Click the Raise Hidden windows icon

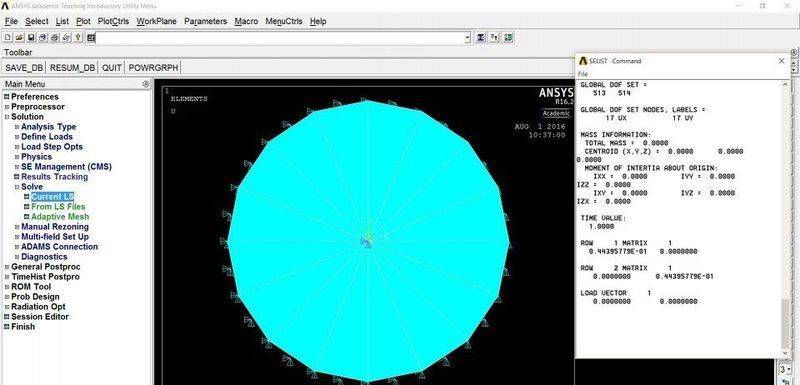pos(481,38)
